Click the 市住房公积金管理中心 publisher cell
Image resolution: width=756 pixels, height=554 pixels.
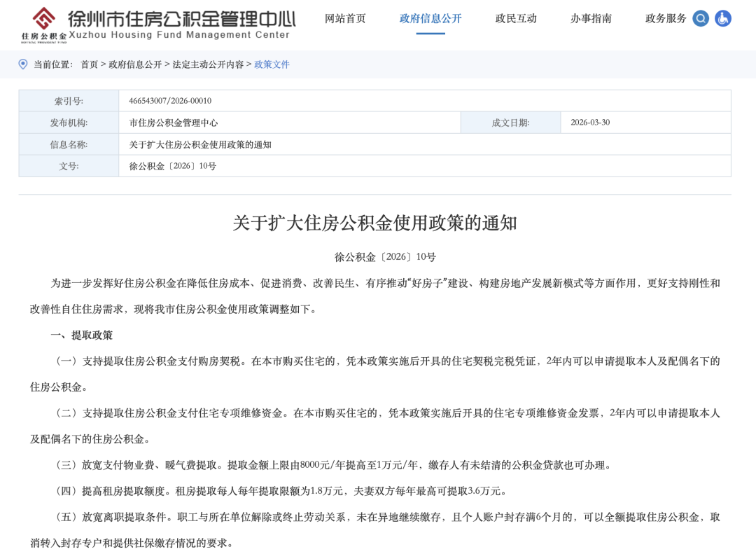coord(174,123)
